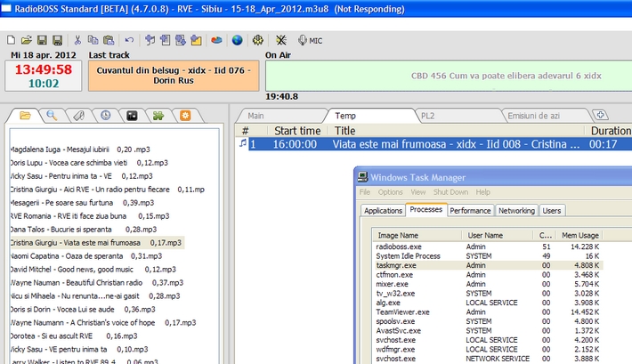This screenshot has height=364, width=632.
Task: Click the globe network stream icon
Action: [238, 40]
